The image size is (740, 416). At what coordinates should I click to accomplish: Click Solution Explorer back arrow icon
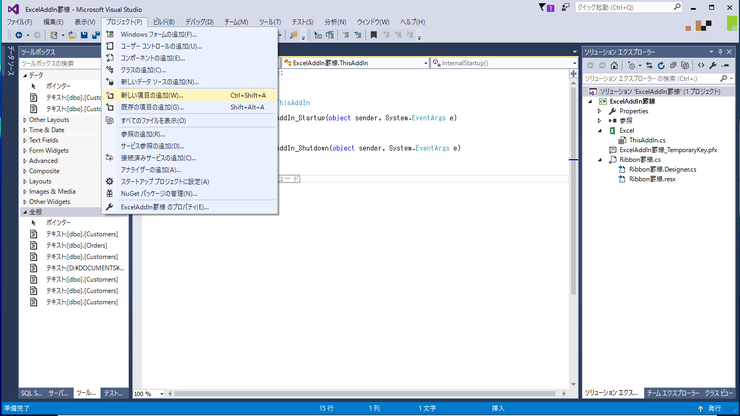pos(590,66)
